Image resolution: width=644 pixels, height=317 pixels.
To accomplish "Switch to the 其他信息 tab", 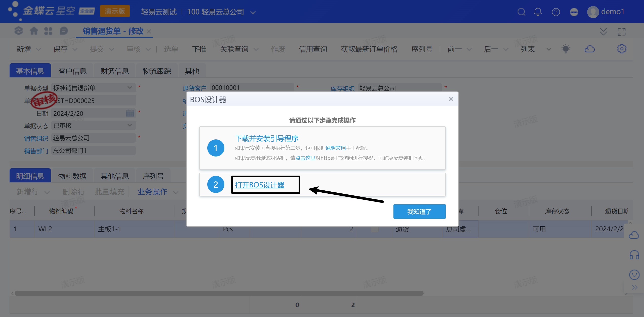I will click(114, 176).
